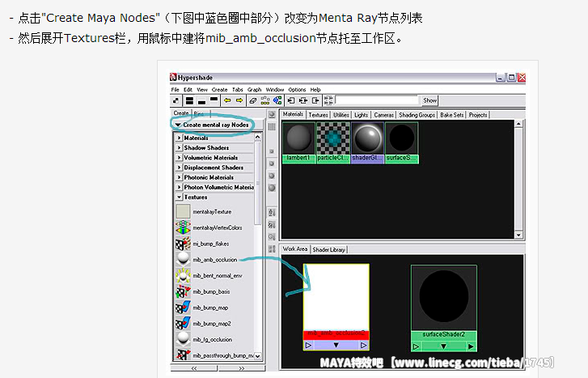Select the lambert1 material swatch
The image size is (588, 378).
298,142
